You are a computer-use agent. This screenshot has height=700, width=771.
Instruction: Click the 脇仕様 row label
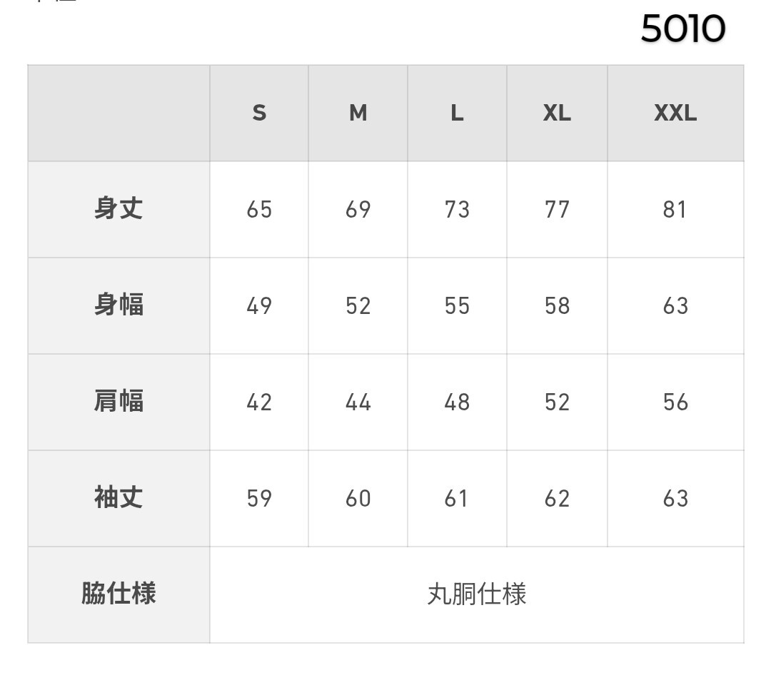119,594
